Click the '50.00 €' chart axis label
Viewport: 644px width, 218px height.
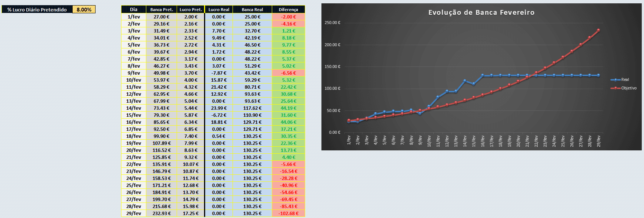(333, 110)
